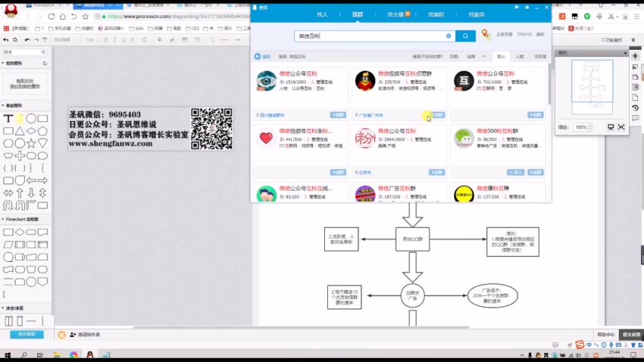644x362 pixels.
Task: Click the magnifier search button in QQ find window
Action: click(465, 36)
